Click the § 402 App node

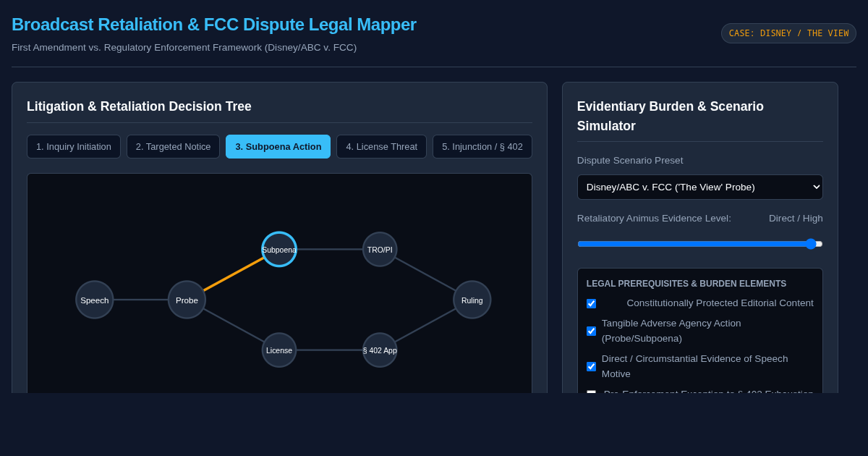[380, 350]
